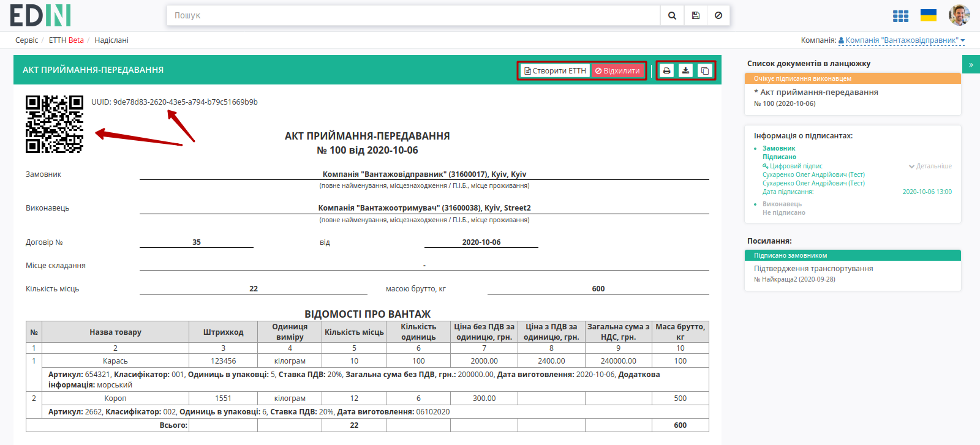The height and width of the screenshot is (445, 980).
Task: Print the document with printer icon
Action: 666,71
